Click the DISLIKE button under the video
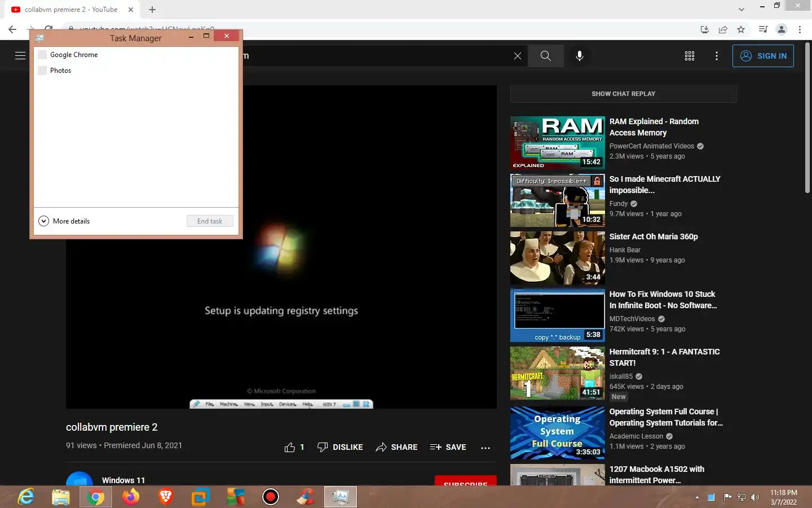 tap(340, 447)
